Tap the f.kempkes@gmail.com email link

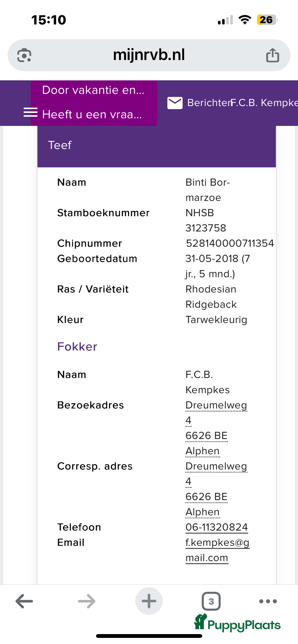tap(217, 543)
